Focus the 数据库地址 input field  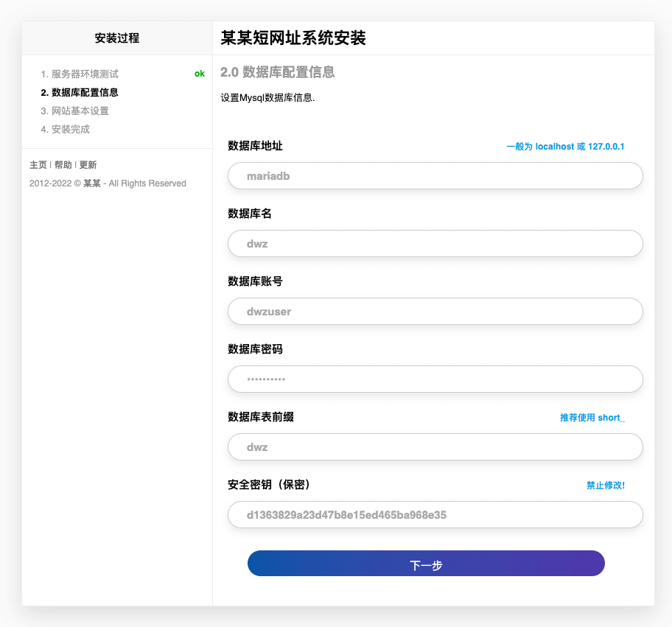pos(435,176)
